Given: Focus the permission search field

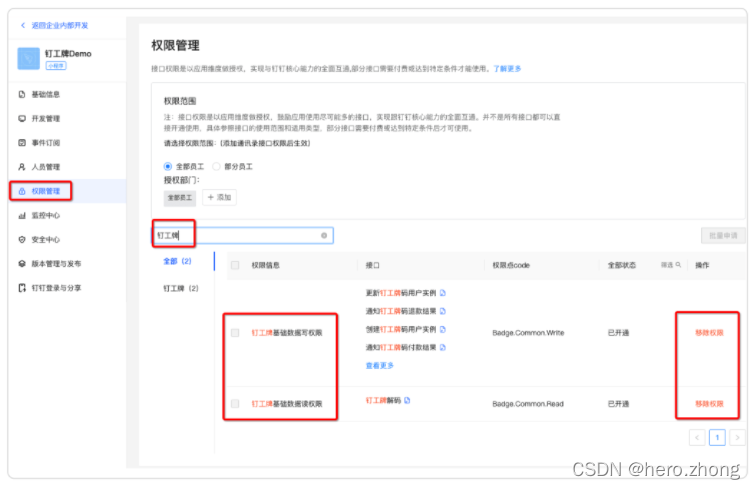Looking at the screenshot, I should pos(243,235).
